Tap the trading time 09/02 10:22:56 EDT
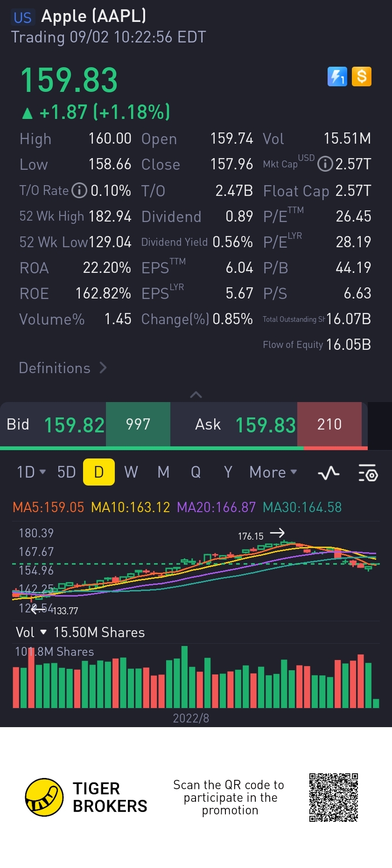This screenshot has height=868, width=392. pos(138,37)
